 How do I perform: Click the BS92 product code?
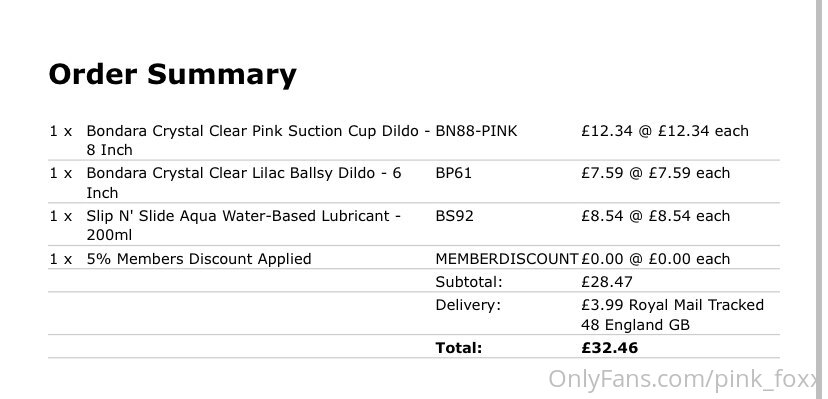point(454,216)
